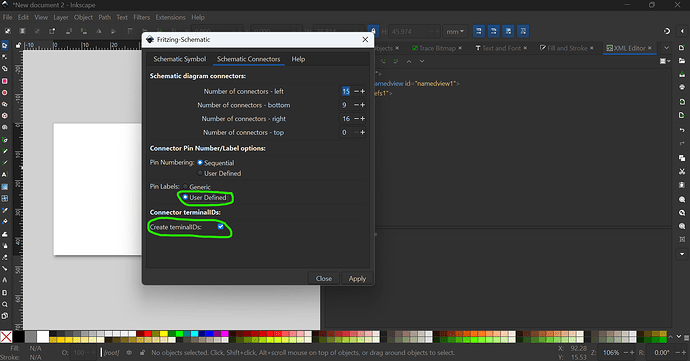Open the XML Editor layout dropdown

tap(664, 61)
